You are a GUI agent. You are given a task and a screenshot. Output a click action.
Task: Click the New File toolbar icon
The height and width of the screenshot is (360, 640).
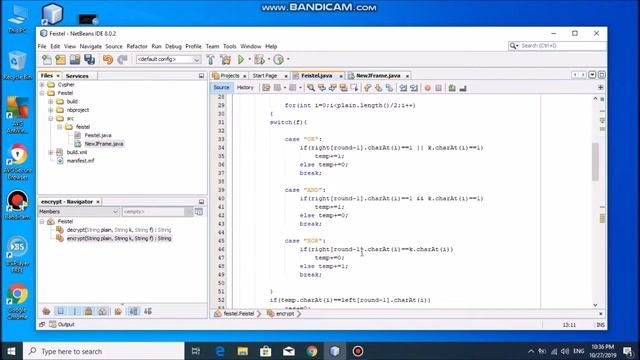47,60
